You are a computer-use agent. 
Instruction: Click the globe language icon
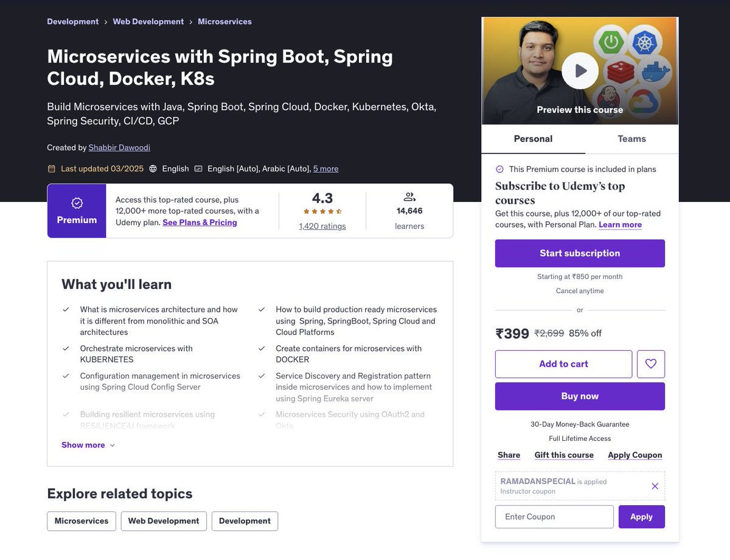pos(153,168)
